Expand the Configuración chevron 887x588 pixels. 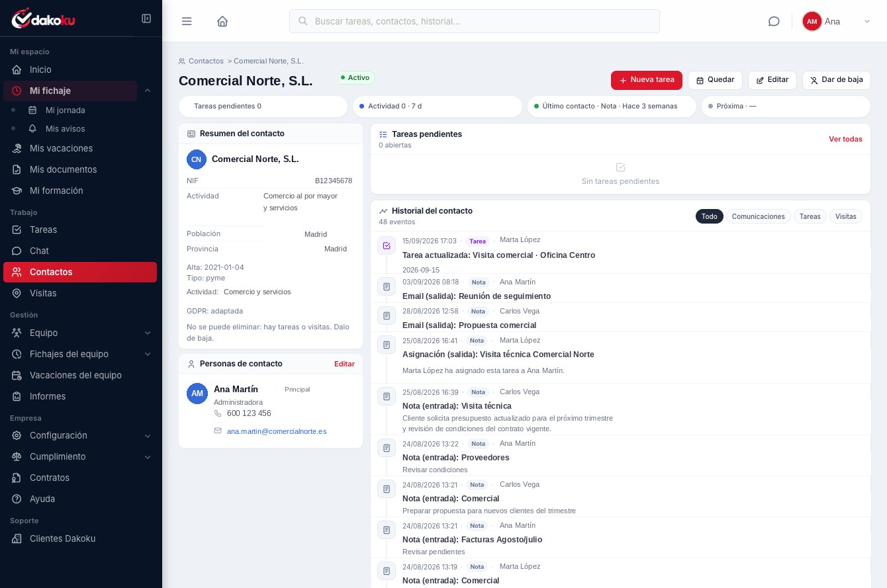pyautogui.click(x=148, y=436)
